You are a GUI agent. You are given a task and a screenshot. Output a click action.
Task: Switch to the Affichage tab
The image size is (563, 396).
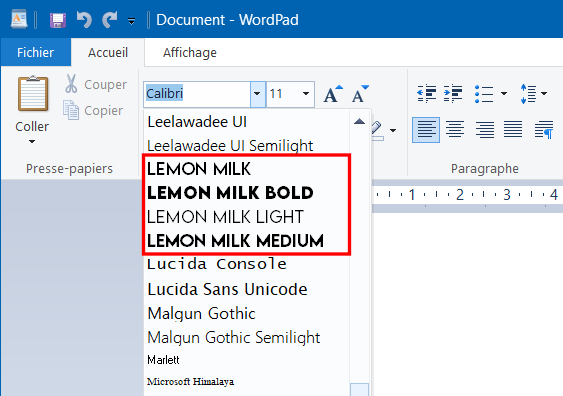[190, 53]
